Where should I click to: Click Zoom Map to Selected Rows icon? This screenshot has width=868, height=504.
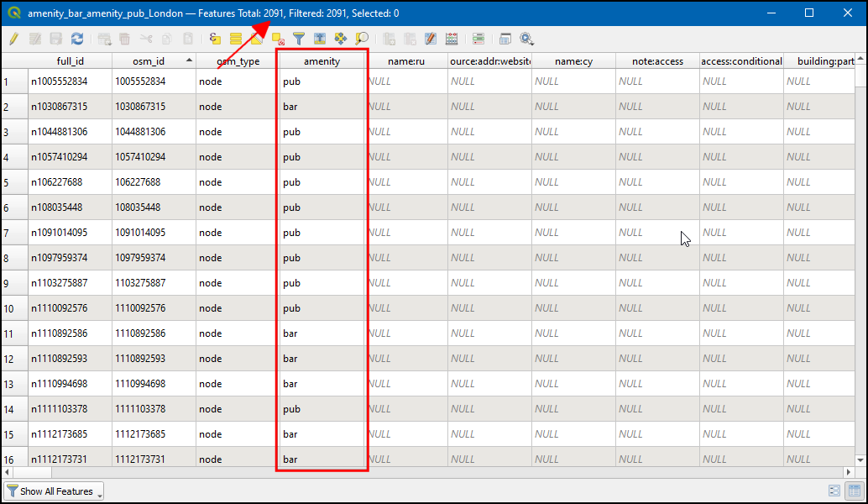point(362,39)
